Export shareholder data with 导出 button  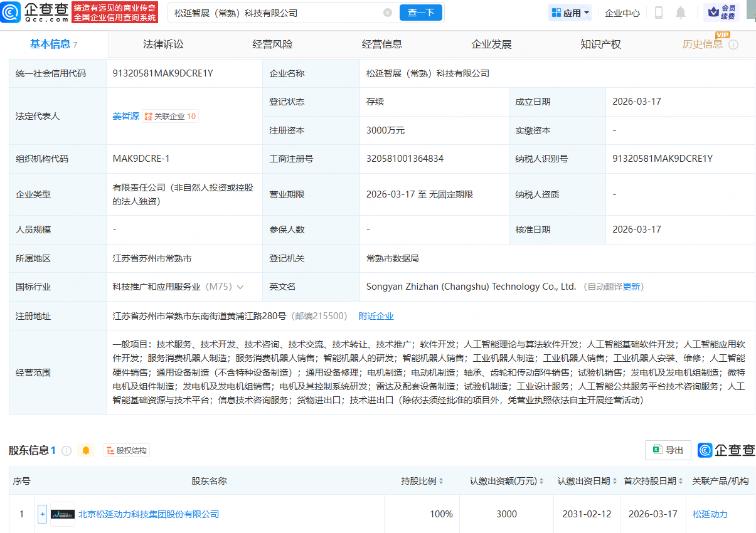pos(668,450)
